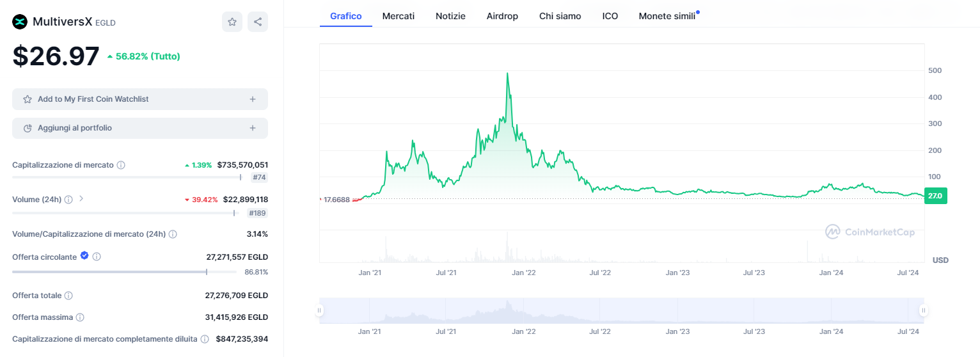This screenshot has height=357, width=980.
Task: Click the MultiversX coin logo
Action: 20,22
